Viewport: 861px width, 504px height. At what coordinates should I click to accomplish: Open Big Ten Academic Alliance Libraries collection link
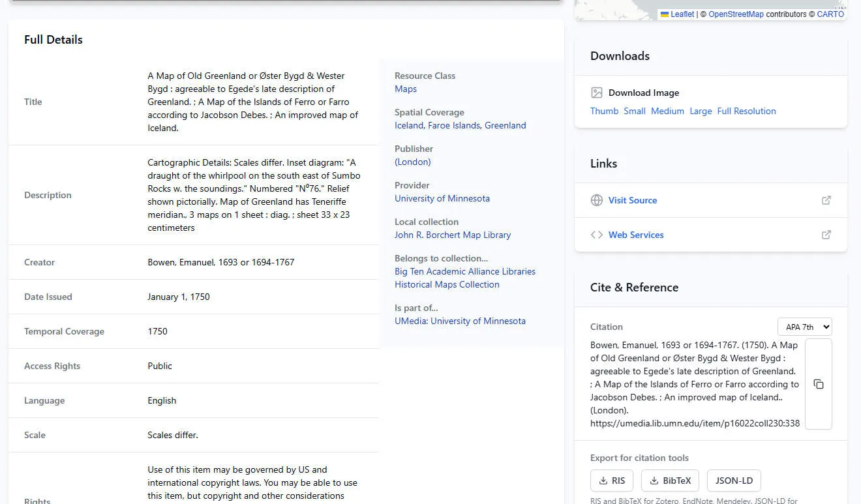pyautogui.click(x=465, y=278)
